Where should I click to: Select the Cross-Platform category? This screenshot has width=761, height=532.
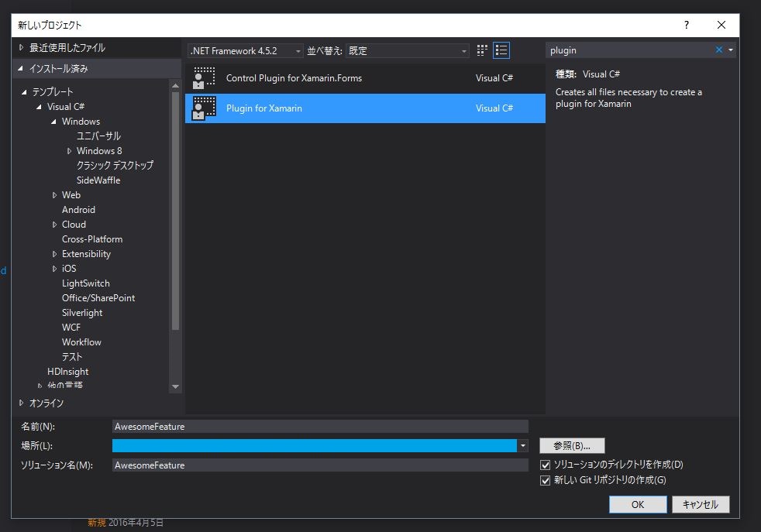click(92, 239)
